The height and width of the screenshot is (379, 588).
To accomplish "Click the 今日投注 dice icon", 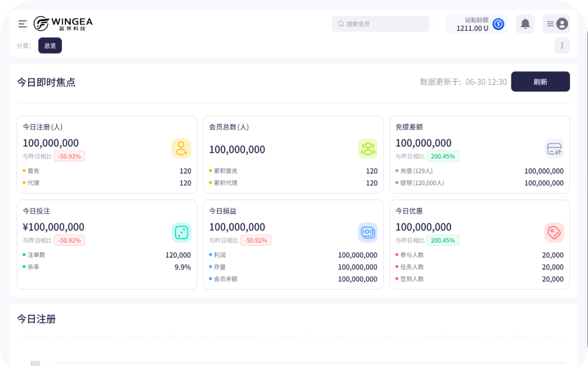I will click(181, 233).
